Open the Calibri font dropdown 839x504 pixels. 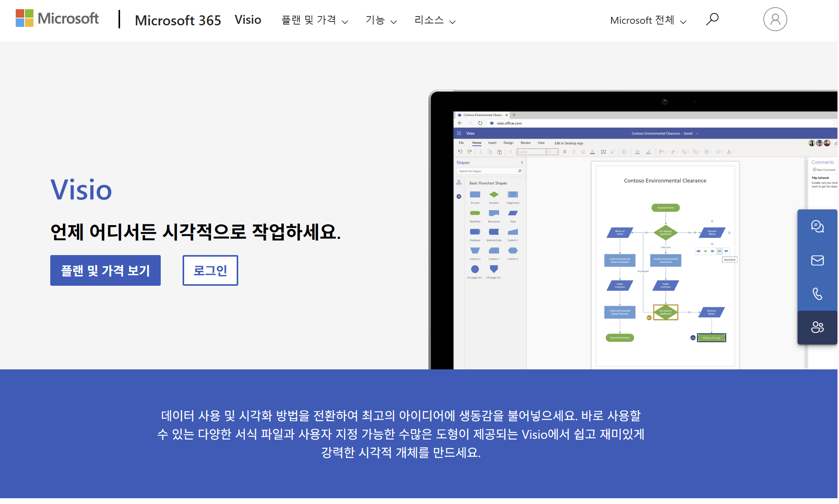[532, 152]
